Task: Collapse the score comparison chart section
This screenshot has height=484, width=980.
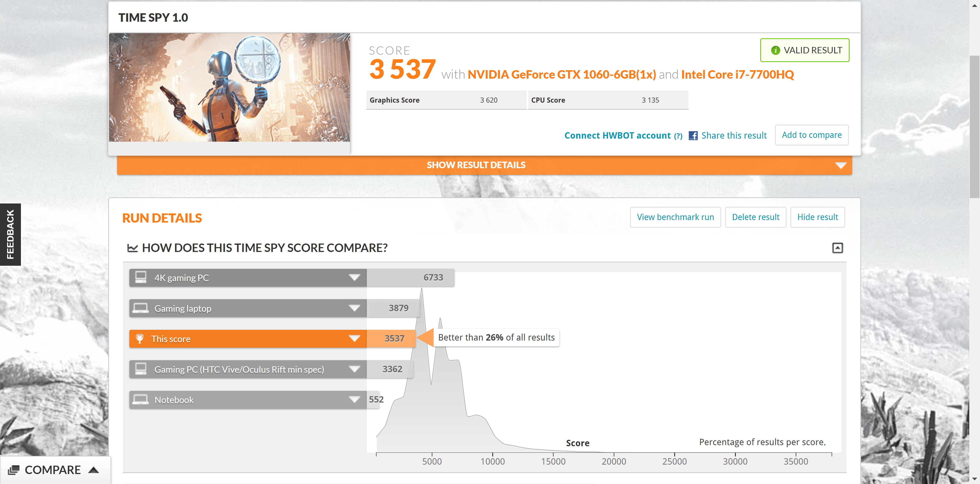Action: tap(837, 248)
